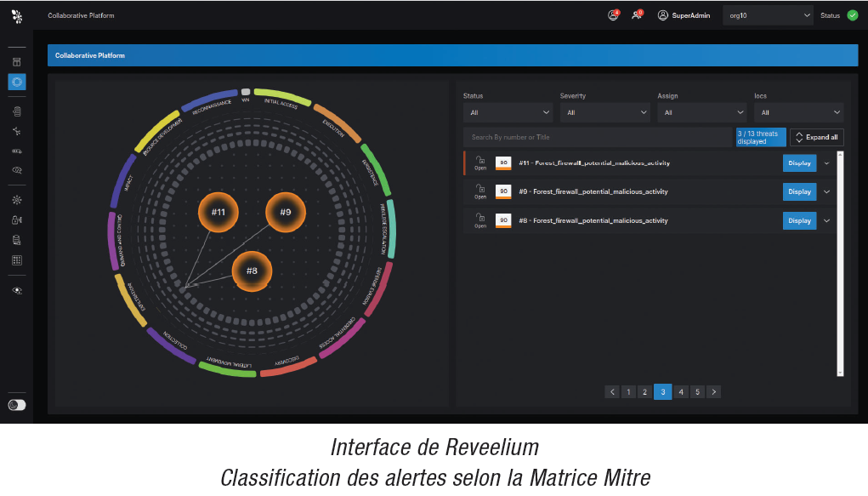Open the eye monitoring icon in sidebar
This screenshot has width=868, height=496.
click(x=17, y=290)
